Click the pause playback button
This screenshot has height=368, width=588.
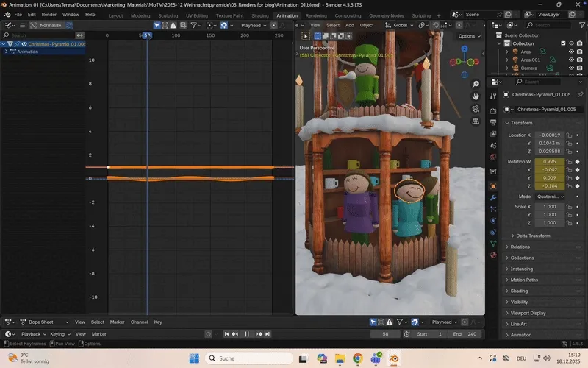[x=247, y=334]
